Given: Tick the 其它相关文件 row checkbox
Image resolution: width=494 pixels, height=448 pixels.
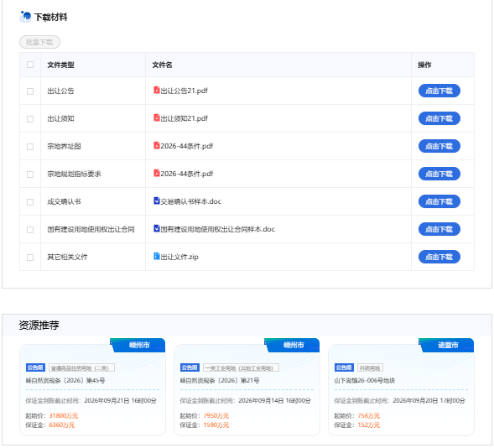Looking at the screenshot, I should pyautogui.click(x=30, y=258).
